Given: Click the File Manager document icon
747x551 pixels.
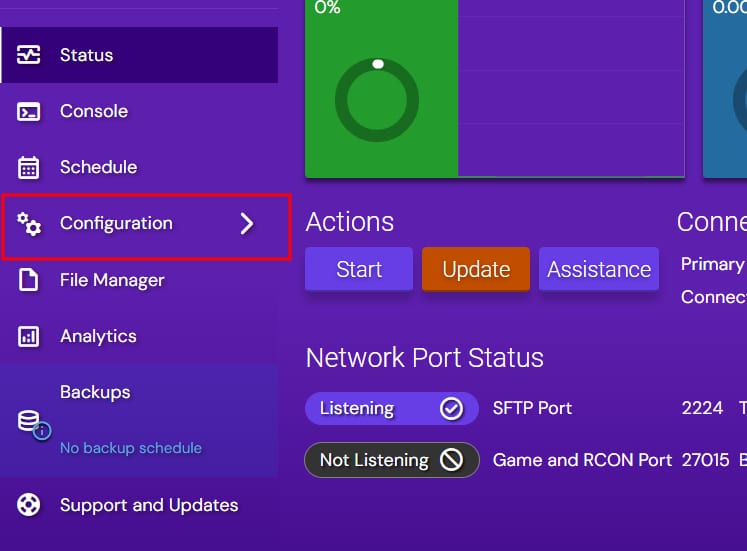Looking at the screenshot, I should coord(29,280).
